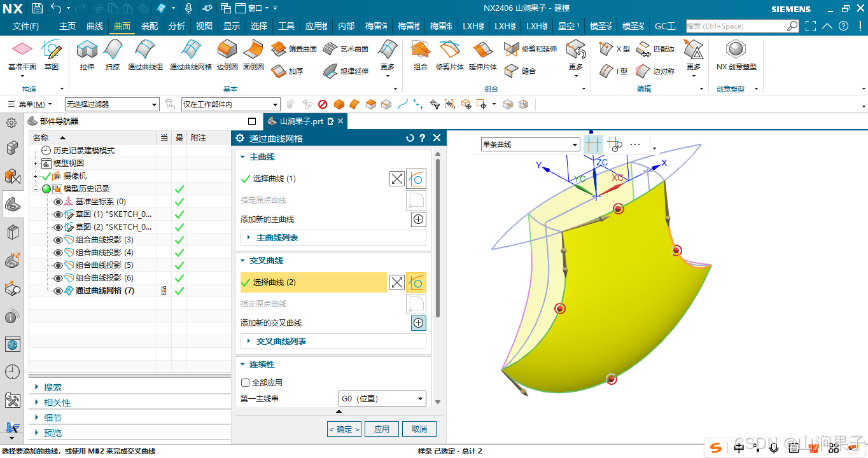Toggle visibility of 通过曲线网格 (7)
This screenshot has width=868, height=458.
[58, 291]
